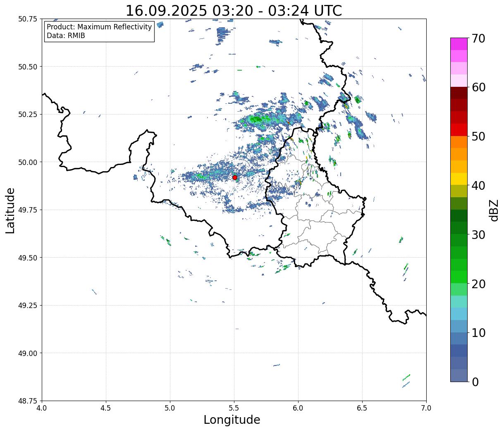Click the 'dBZ' colorbar label

click(494, 210)
